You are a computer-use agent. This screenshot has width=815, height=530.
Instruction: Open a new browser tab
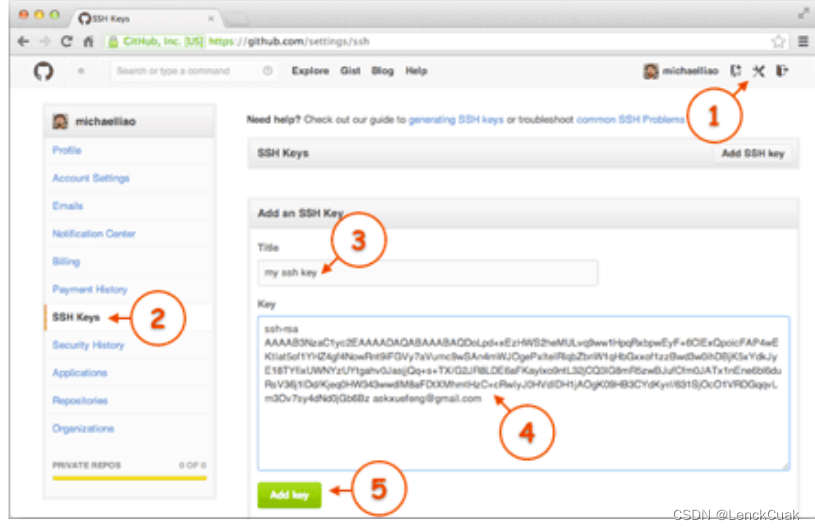coord(236,20)
